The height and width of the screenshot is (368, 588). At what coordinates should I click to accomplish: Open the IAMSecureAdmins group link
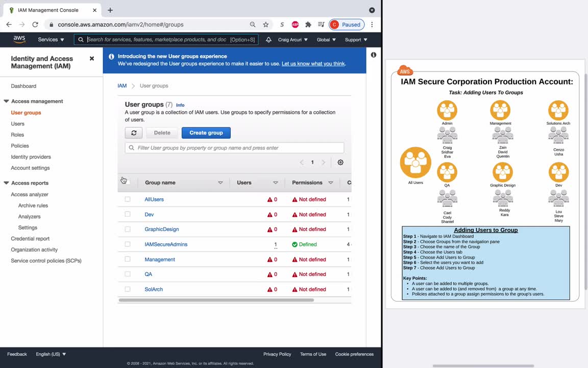point(166,244)
